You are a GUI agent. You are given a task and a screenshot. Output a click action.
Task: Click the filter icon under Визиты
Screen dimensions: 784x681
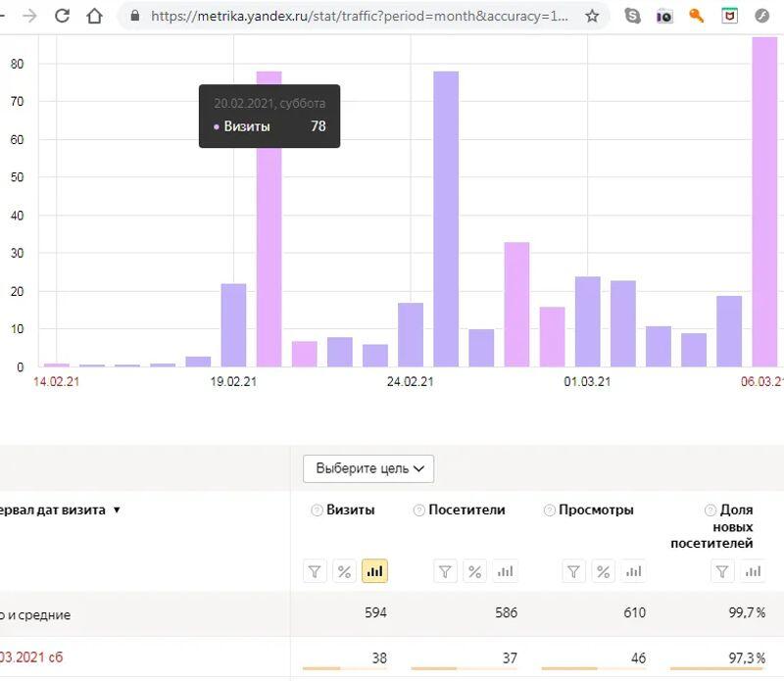(315, 571)
